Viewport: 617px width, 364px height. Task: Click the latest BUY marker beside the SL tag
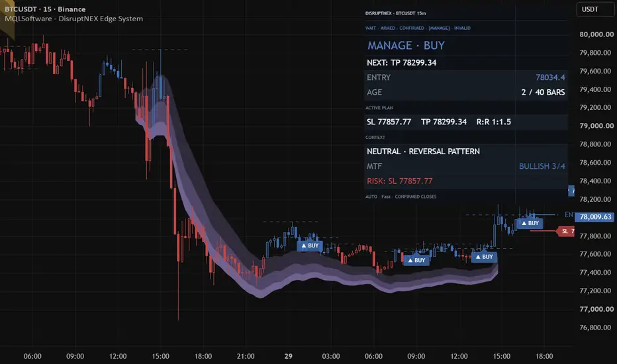530,223
